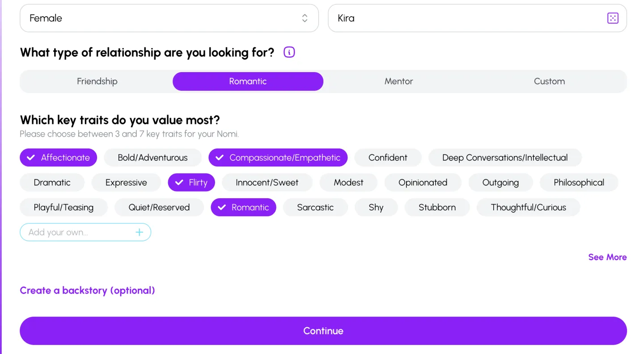Expand Create a backstory section
Screen dimensions: 644x354
pyautogui.click(x=87, y=290)
